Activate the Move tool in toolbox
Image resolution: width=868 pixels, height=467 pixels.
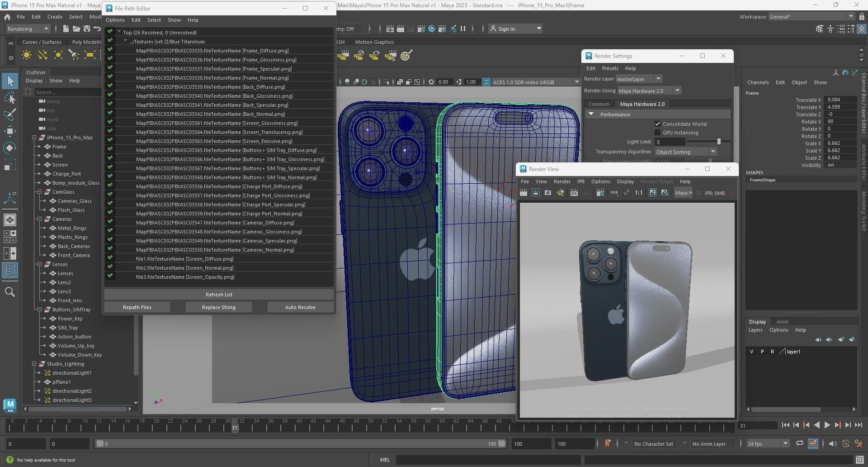(10, 131)
